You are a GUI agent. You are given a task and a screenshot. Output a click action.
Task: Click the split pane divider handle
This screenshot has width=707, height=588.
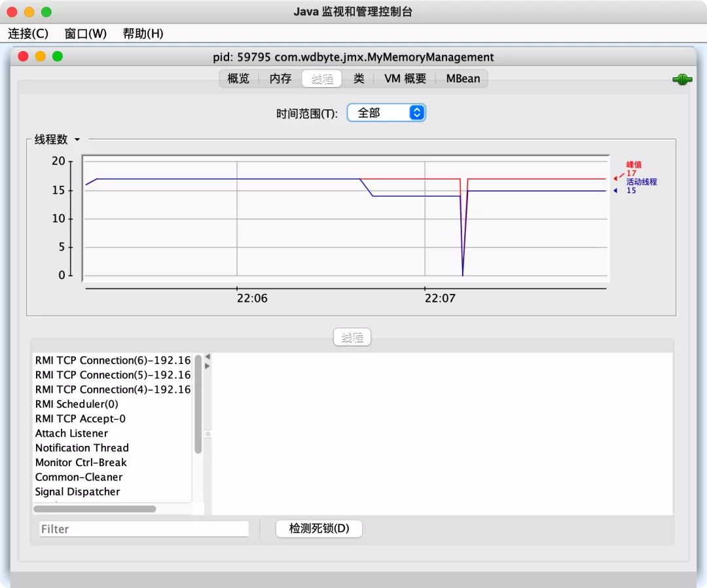(x=208, y=434)
